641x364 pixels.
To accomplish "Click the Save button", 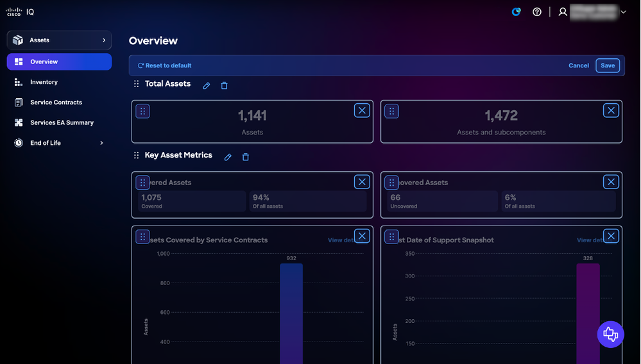I will tap(608, 65).
